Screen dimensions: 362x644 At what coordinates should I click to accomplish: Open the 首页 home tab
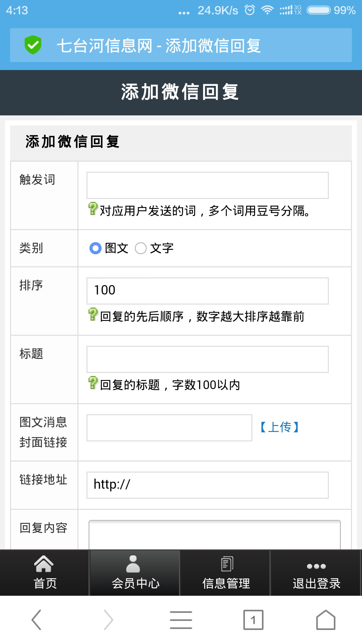tap(45, 573)
